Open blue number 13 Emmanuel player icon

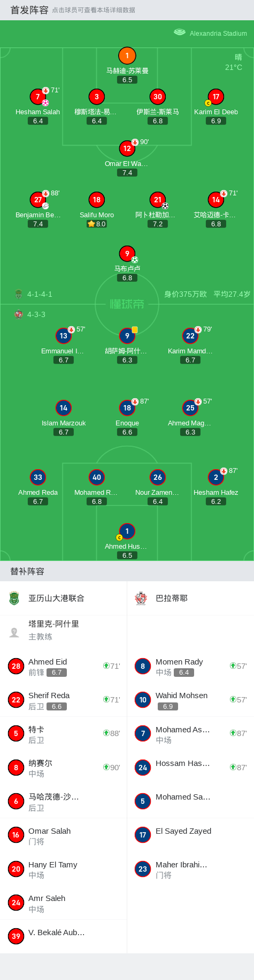pos(64,336)
